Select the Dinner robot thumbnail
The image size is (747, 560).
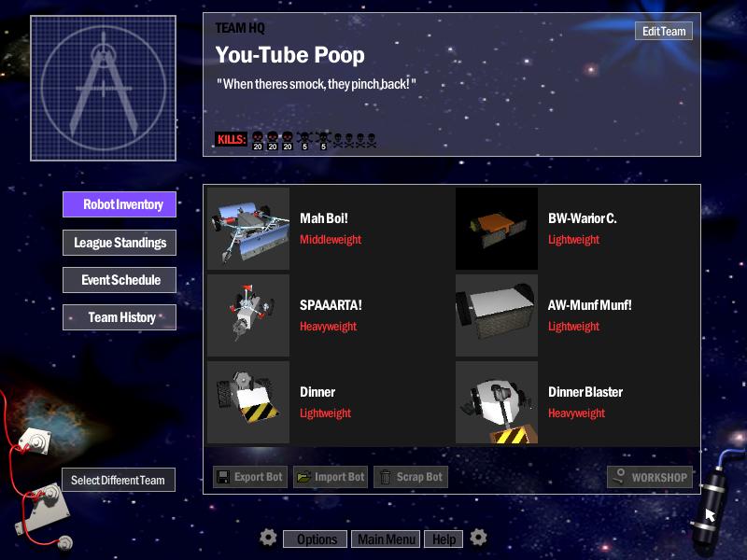(248, 402)
